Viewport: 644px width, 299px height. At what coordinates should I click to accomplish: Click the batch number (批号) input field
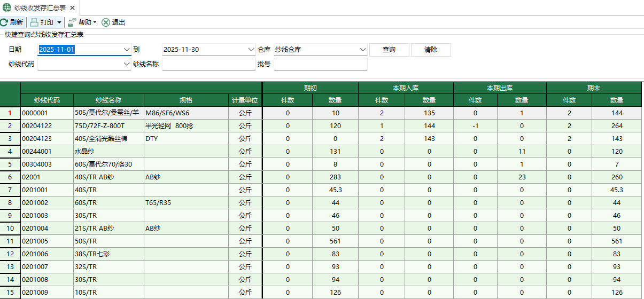point(320,64)
